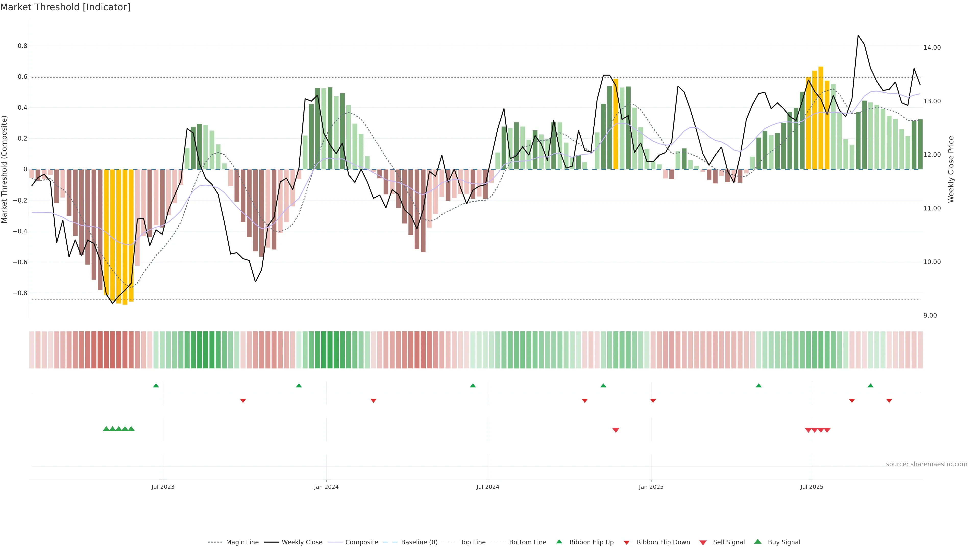
Task: Click the lone sell signal marker before Jan 2025
Action: coord(616,430)
